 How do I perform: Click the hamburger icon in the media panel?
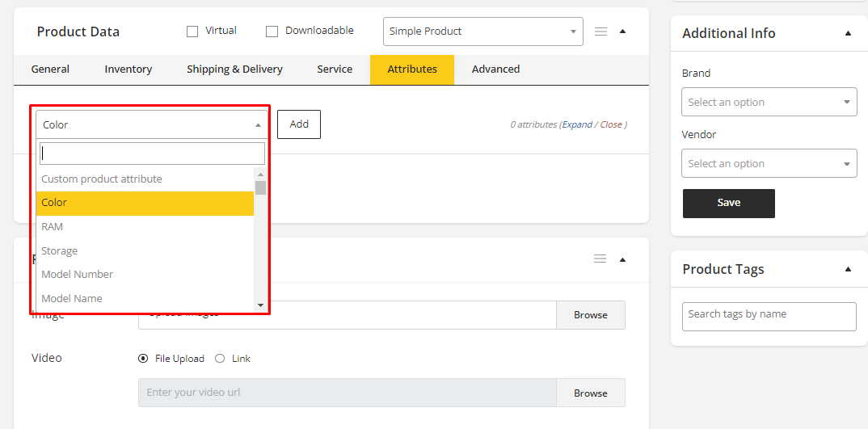click(x=600, y=259)
